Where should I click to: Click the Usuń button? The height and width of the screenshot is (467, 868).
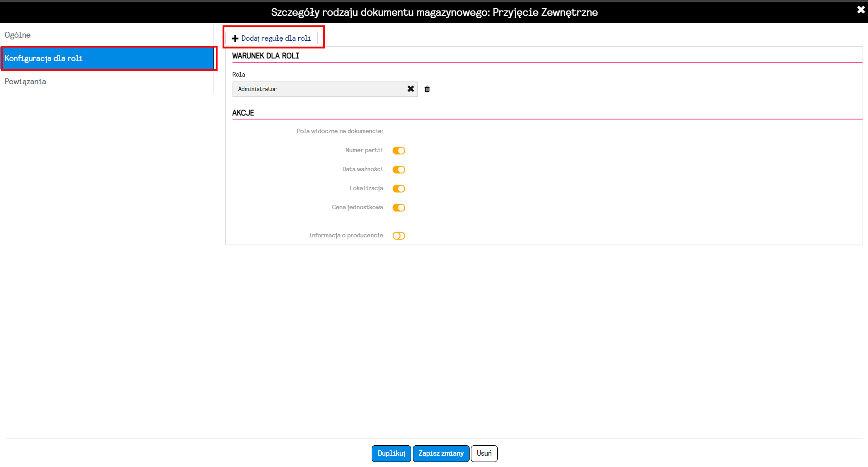[484, 453]
